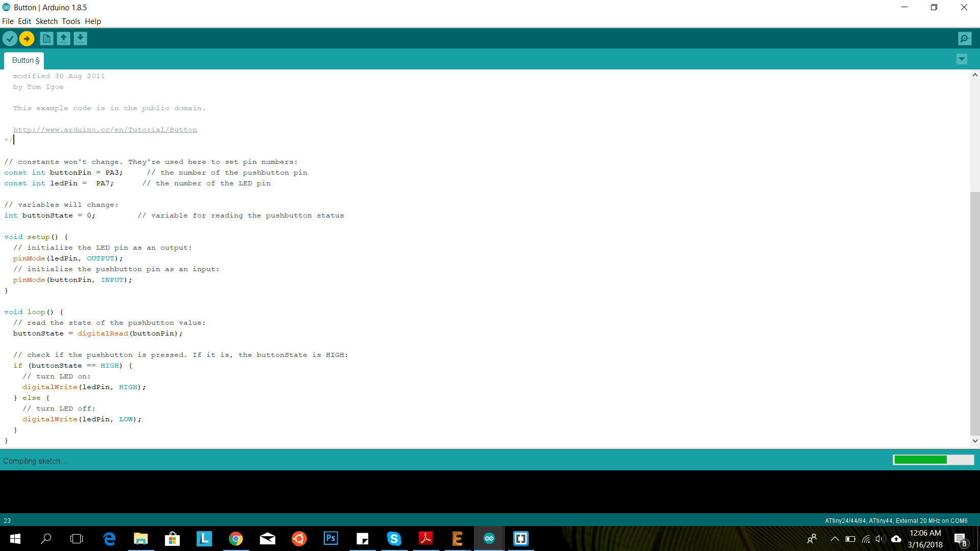Open the File menu

pos(8,21)
